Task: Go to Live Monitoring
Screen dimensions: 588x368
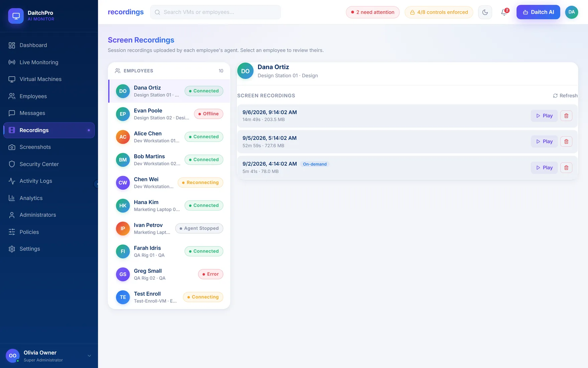Action: 49,62
